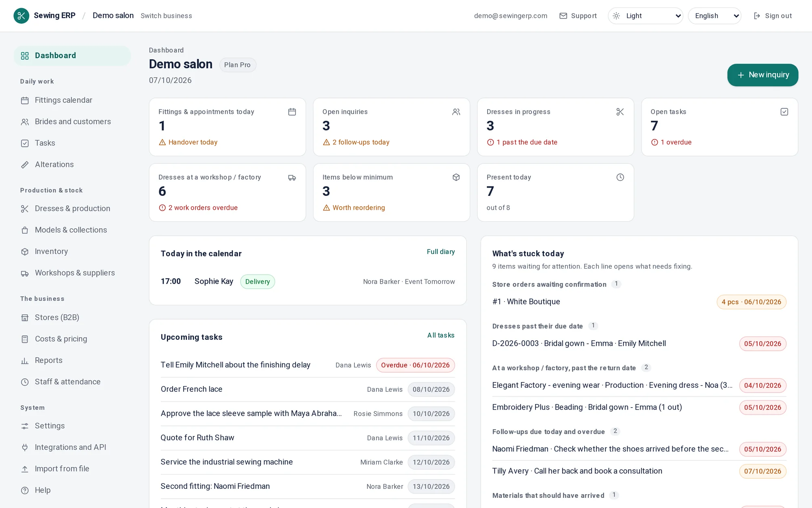Click the green Delivery badge for Sophie Kay
This screenshot has height=508, width=812.
(x=257, y=282)
